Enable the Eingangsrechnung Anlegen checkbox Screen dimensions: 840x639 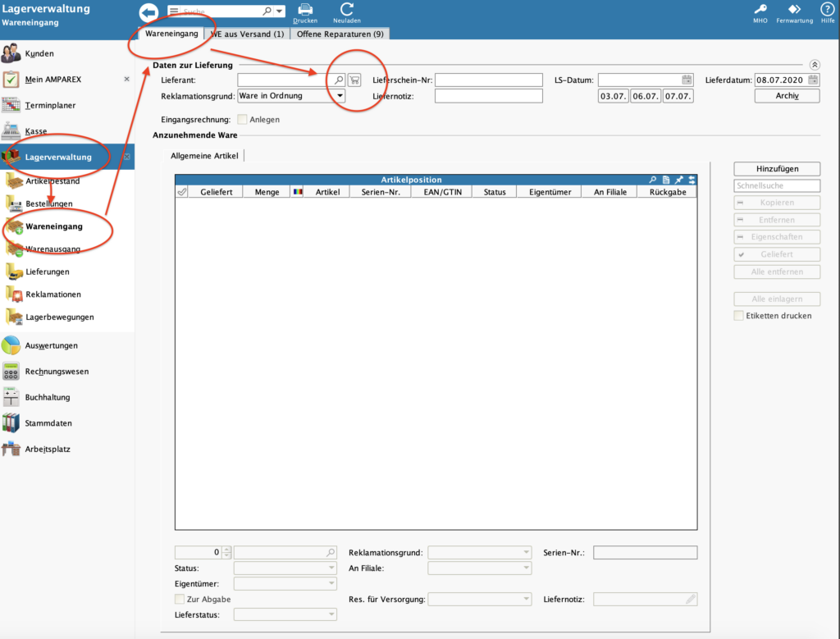242,120
